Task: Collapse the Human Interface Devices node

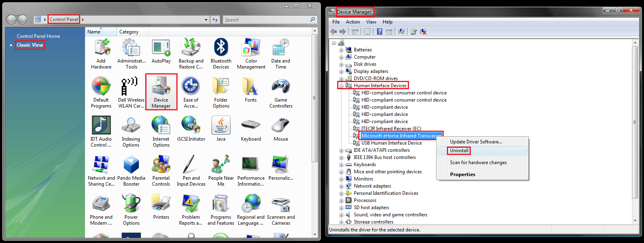Action: (x=341, y=86)
